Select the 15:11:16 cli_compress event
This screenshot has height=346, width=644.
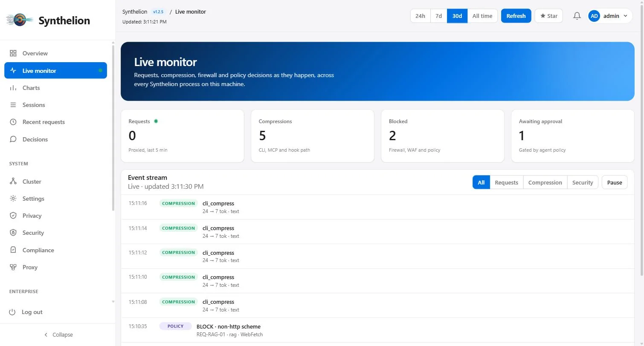tap(377, 207)
